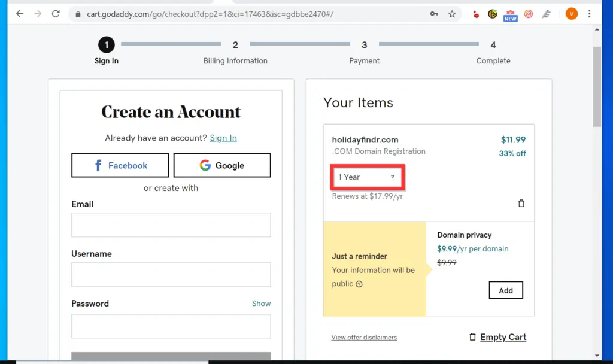This screenshot has width=613, height=364.
Task: Open the pink target extension icon
Action: (529, 14)
